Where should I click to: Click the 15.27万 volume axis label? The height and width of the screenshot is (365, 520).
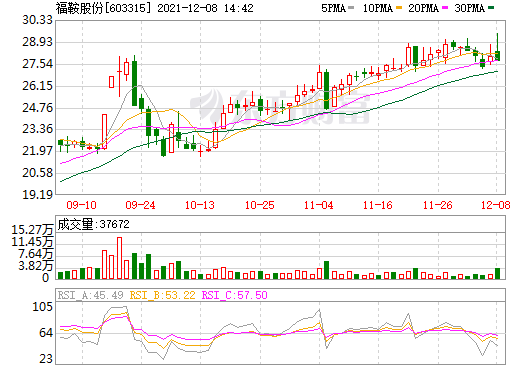coord(32,230)
